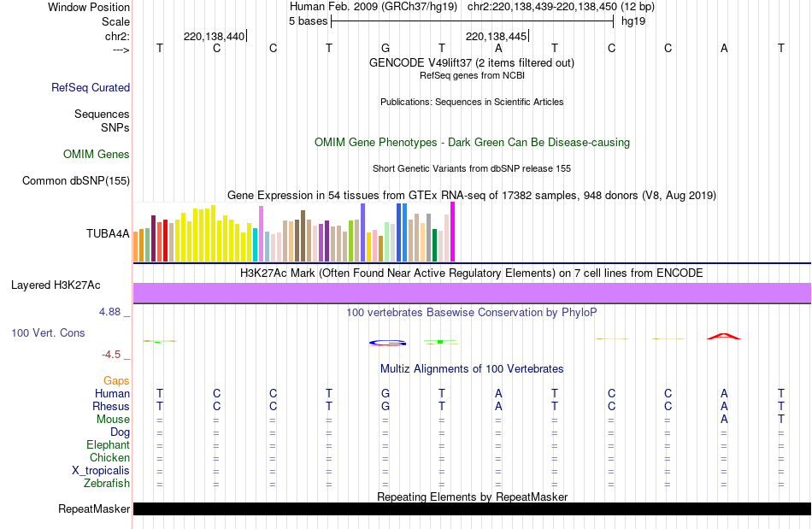Select the Human species label
Viewport: 812px width, 529px height.
(x=112, y=393)
